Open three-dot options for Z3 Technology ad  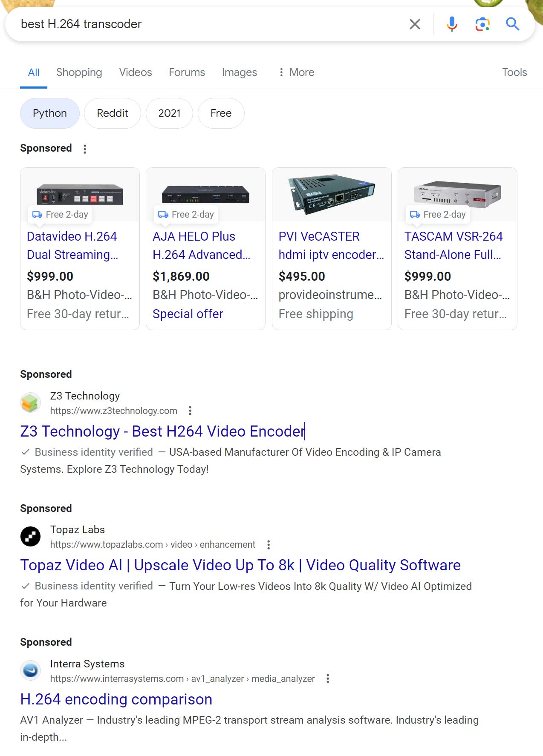tap(190, 411)
